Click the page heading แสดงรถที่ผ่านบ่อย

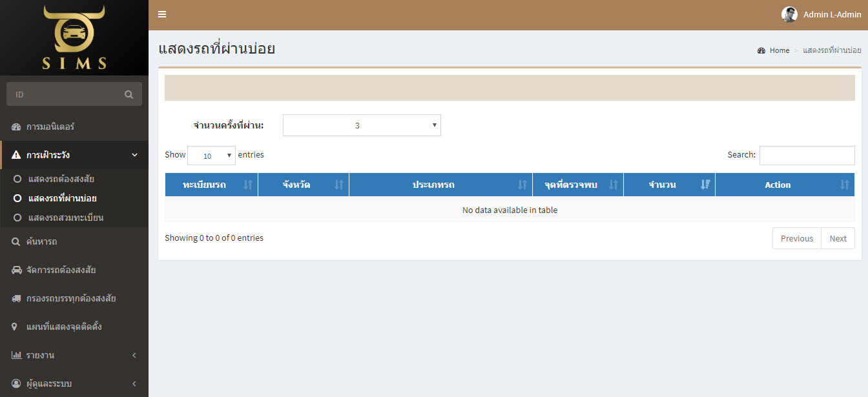[216, 48]
